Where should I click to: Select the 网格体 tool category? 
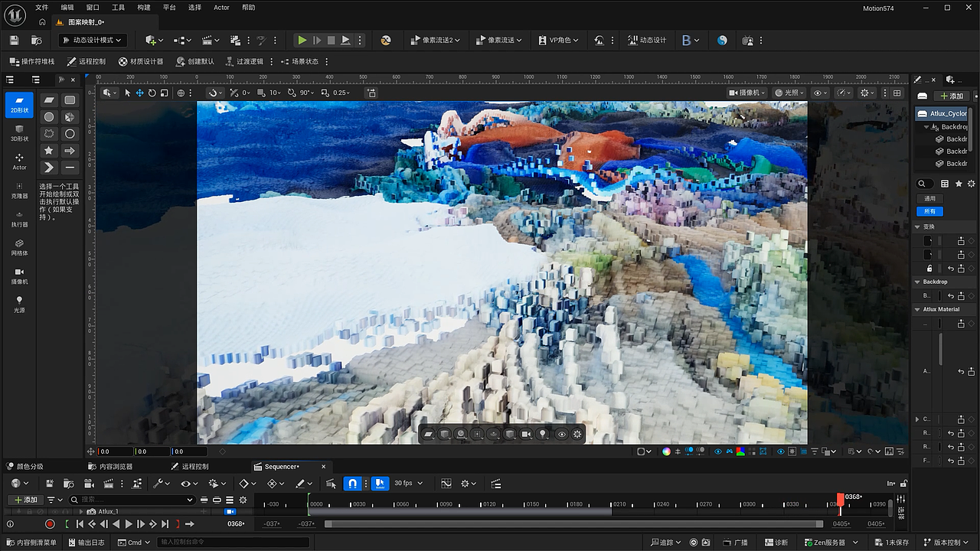point(19,247)
